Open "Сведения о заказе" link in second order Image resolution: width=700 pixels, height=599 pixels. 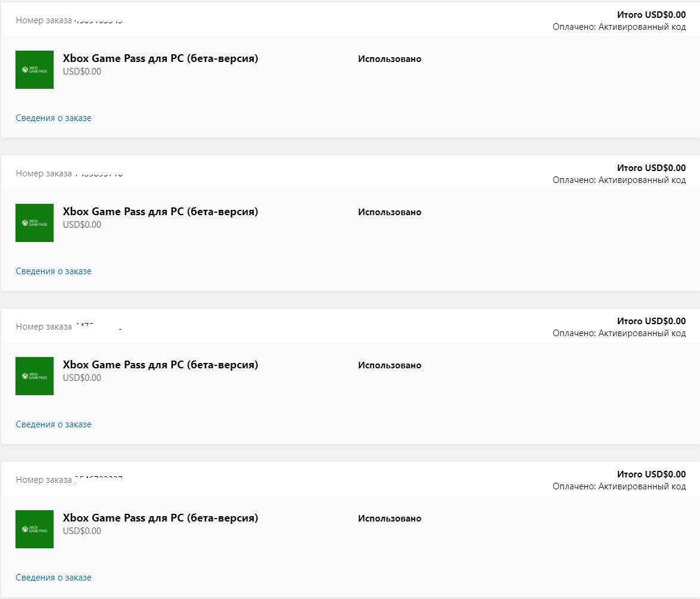coord(54,271)
